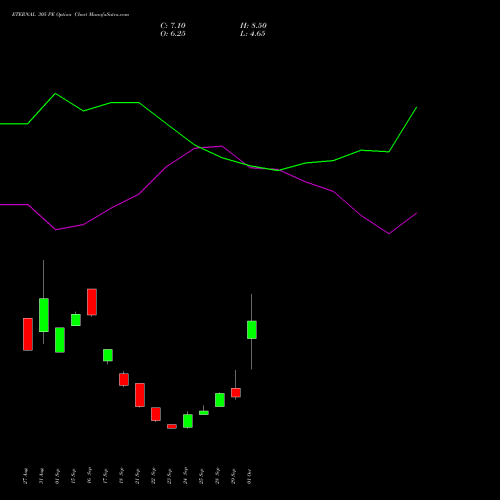The width and height of the screenshot is (500, 500).
Task: Click the '29 Sep' date axis label
Action: 234,476
